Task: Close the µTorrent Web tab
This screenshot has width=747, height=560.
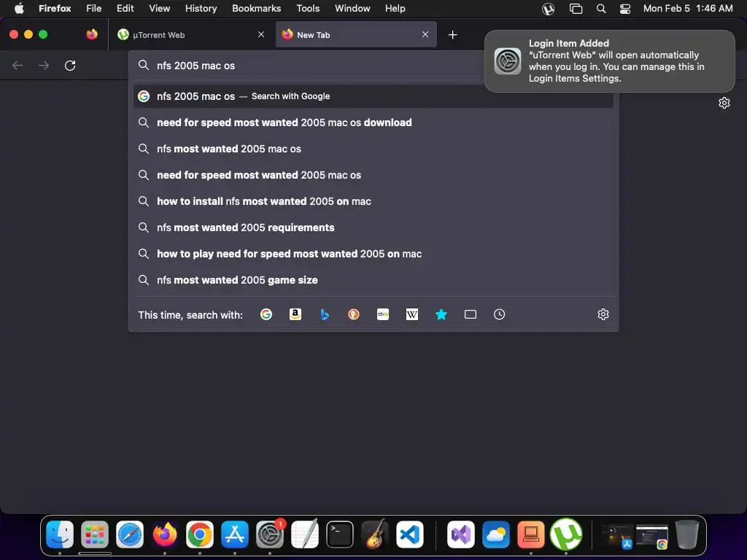Action: pyautogui.click(x=261, y=34)
